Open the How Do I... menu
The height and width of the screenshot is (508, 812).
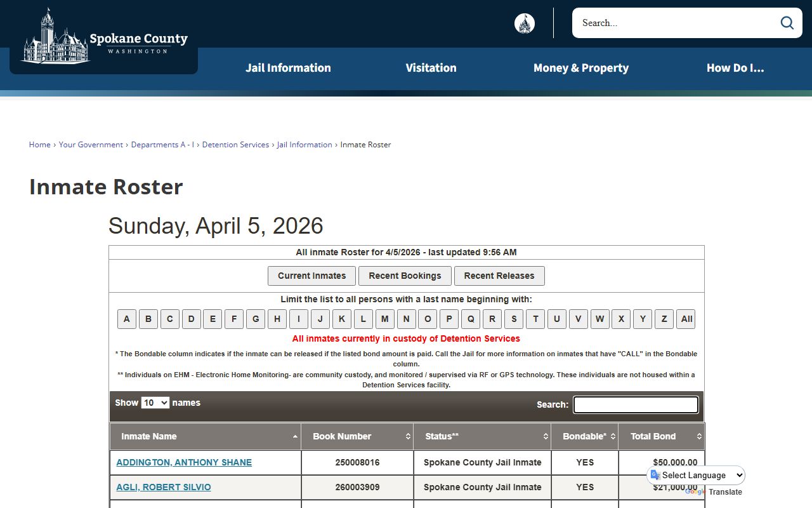(735, 68)
